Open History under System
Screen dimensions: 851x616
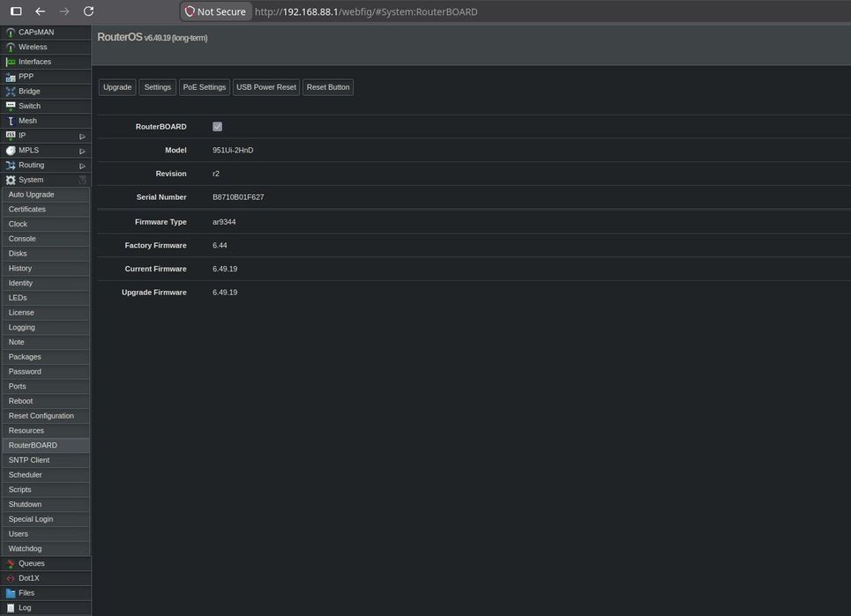(x=46, y=269)
